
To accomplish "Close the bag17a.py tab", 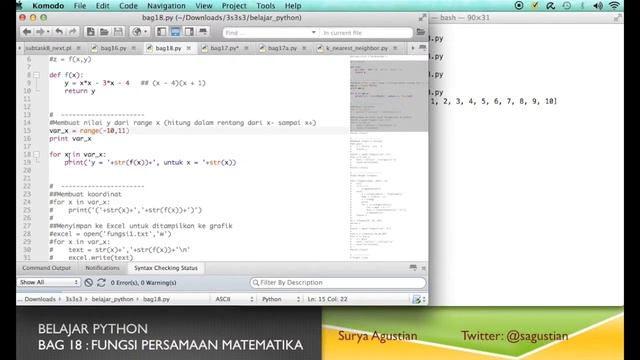I will click(304, 48).
